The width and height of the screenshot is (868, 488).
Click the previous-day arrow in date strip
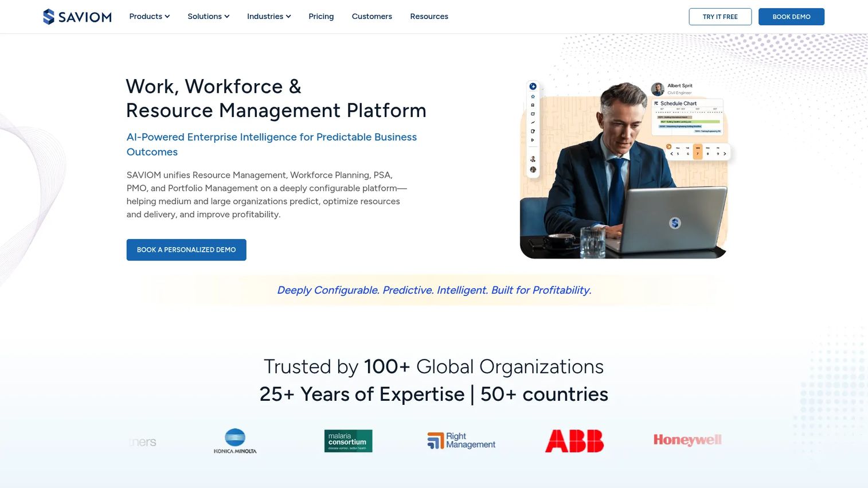click(x=671, y=154)
